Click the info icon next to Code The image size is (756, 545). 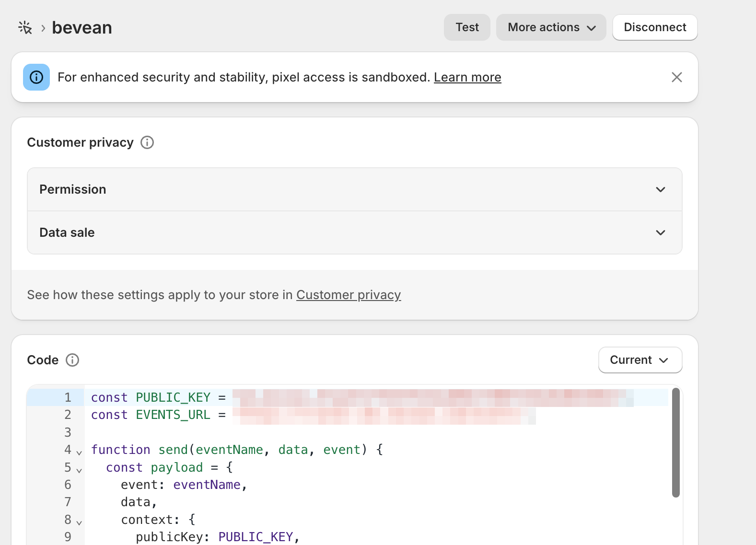[72, 360]
